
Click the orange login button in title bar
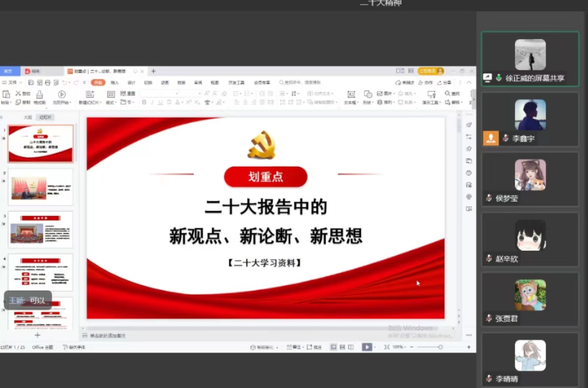(431, 71)
